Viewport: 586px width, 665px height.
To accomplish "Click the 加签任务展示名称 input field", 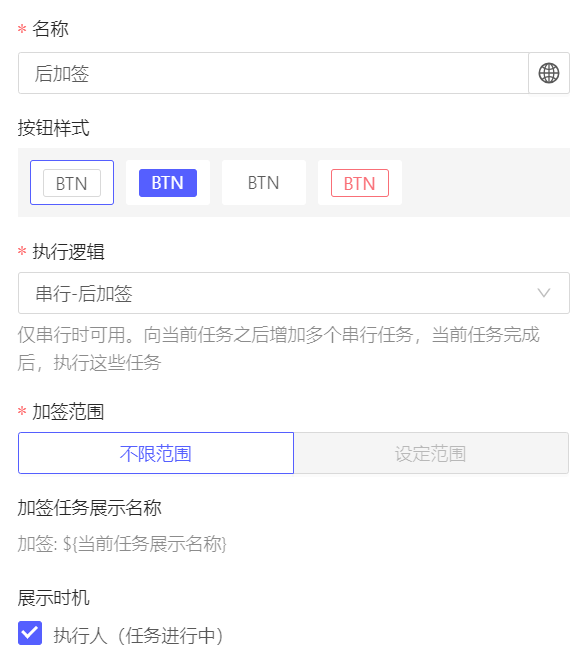I will pyautogui.click(x=293, y=544).
